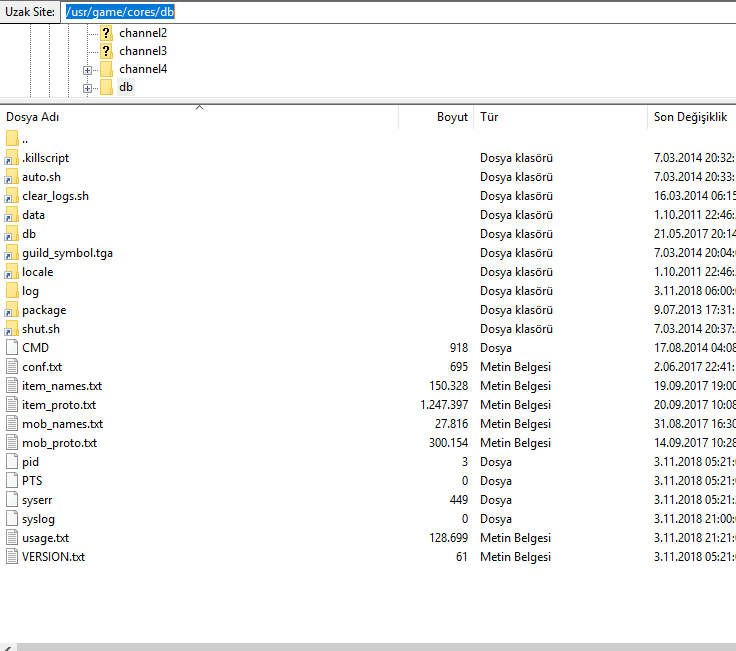Click the CMD blank file icon
736x651 pixels.
coord(12,348)
